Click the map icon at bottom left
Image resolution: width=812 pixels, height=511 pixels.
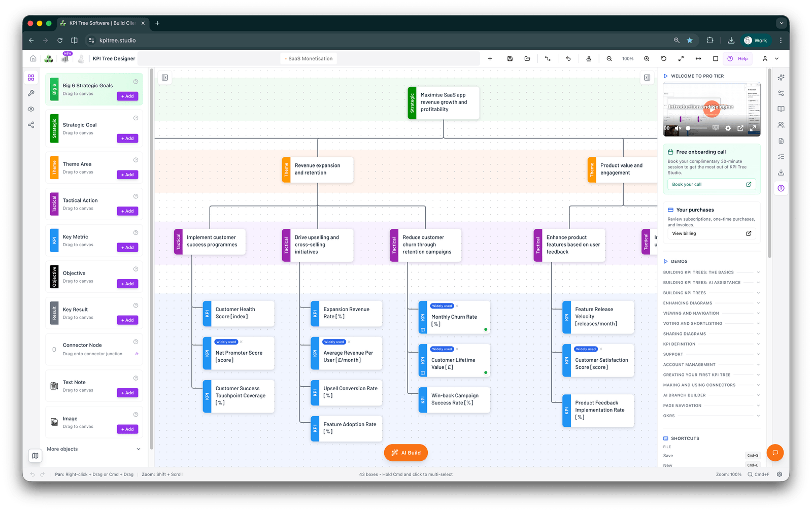(35, 456)
